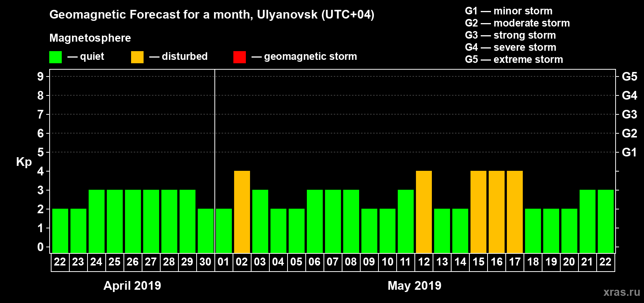Image resolution: width=644 pixels, height=303 pixels.
Task: Click the orange disturbed legend swatch
Action: coord(137,57)
